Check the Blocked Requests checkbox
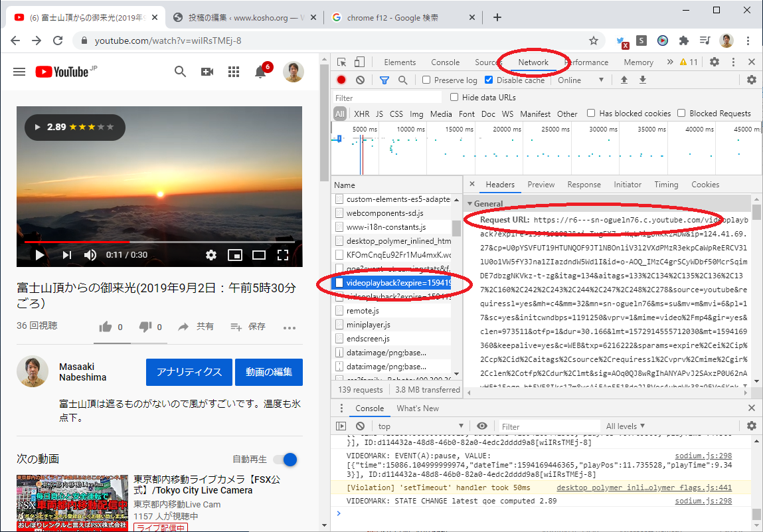Screen dimensions: 763x532 pos(681,114)
